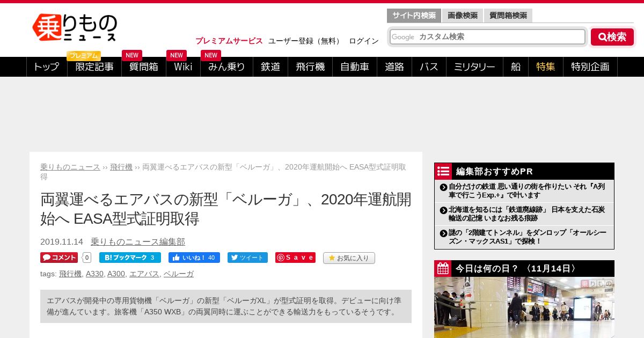Click the 乗りものニュース breadcrumb link
This screenshot has width=644, height=338.
tap(70, 167)
